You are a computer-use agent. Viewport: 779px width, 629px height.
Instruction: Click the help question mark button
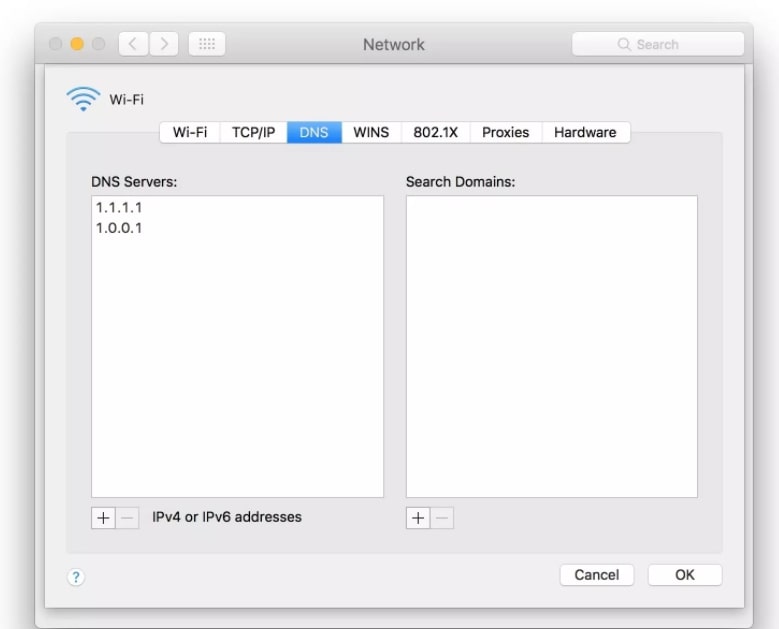pyautogui.click(x=75, y=576)
